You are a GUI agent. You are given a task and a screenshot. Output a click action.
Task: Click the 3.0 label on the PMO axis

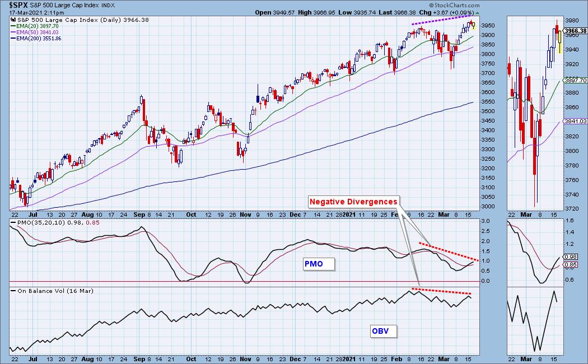point(486,221)
